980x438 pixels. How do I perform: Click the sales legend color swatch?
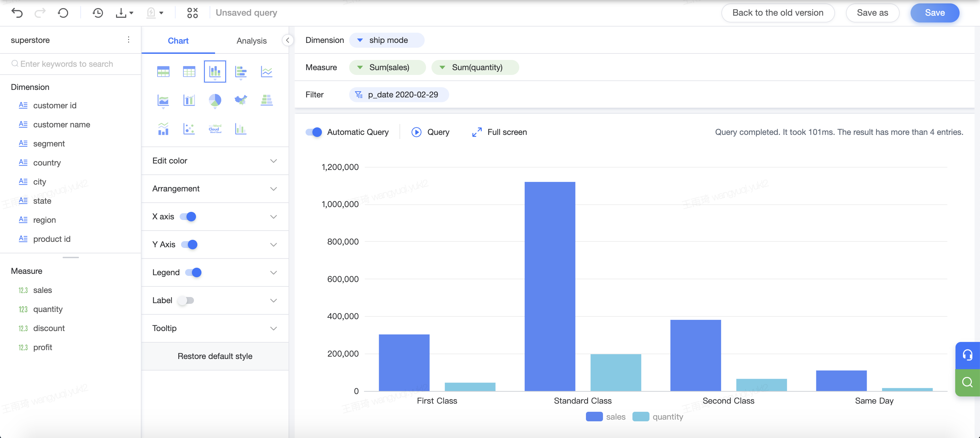point(594,417)
